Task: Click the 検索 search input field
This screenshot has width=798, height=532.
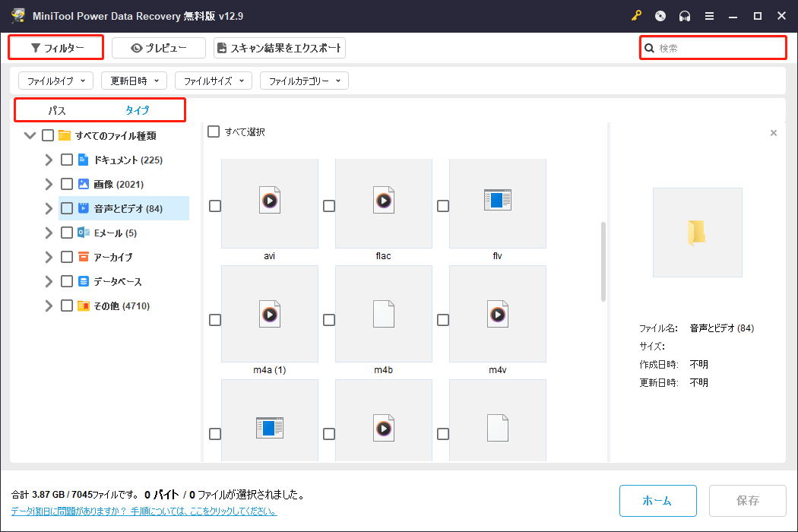Action: pyautogui.click(x=713, y=48)
